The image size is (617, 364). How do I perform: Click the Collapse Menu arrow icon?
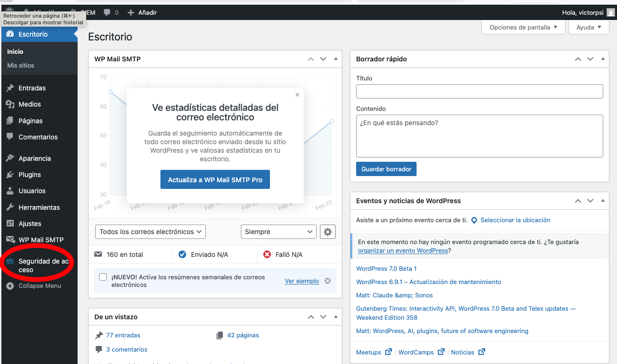(10, 286)
